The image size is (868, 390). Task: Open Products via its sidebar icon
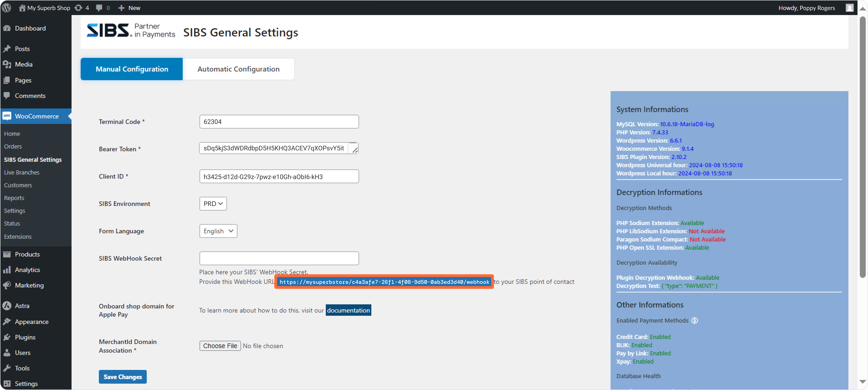[7, 254]
